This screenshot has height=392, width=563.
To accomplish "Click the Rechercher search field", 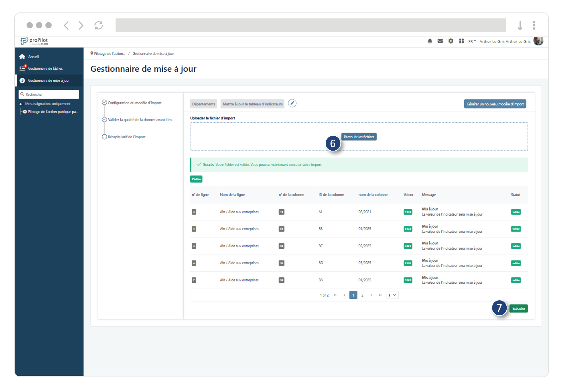I will (x=49, y=94).
